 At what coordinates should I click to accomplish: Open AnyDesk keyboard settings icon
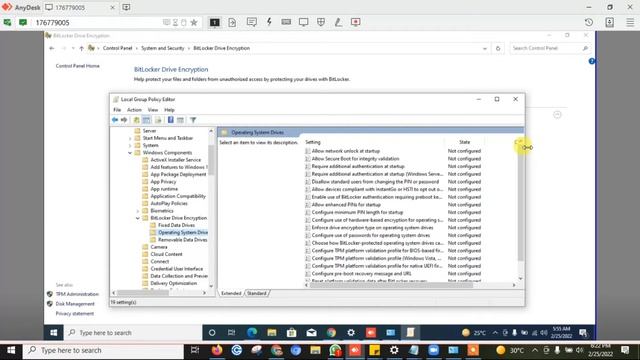(286, 22)
